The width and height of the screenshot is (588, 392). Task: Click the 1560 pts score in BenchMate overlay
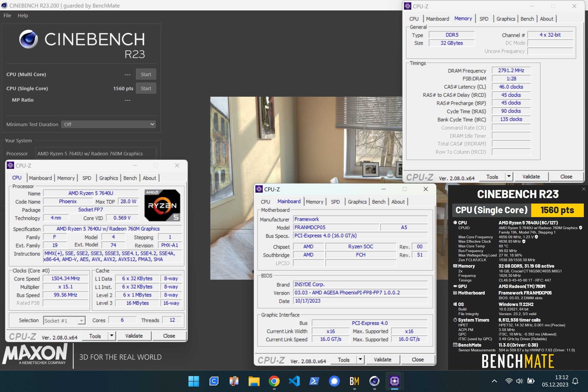557,210
